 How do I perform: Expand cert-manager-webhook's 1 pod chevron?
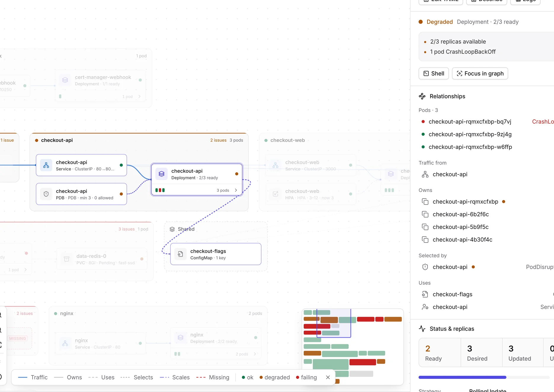coord(140,97)
